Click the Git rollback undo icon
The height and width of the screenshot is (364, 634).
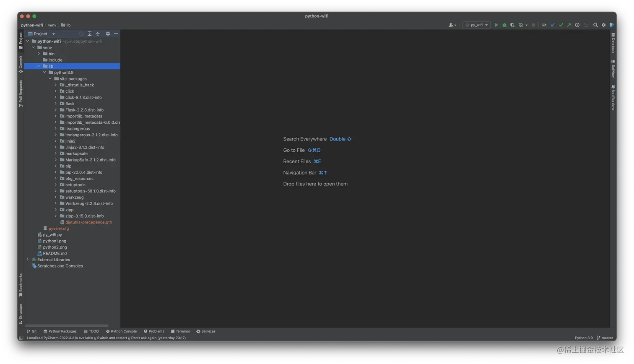[586, 25]
